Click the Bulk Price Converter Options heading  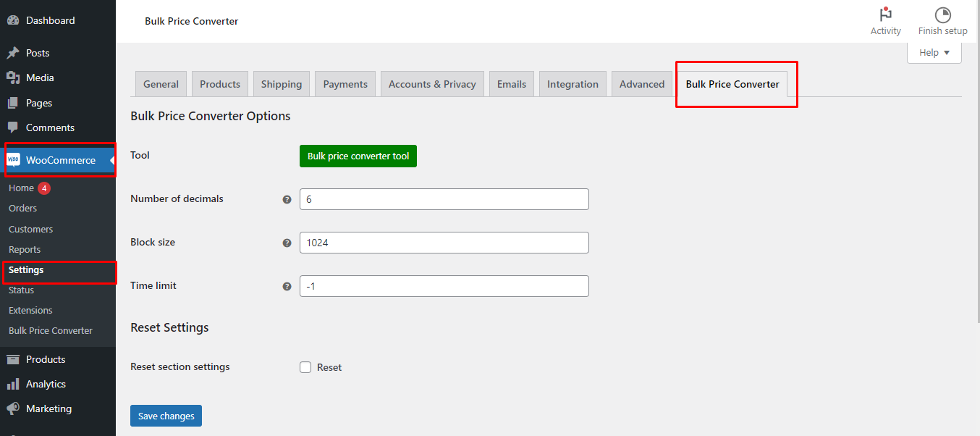pyautogui.click(x=211, y=116)
